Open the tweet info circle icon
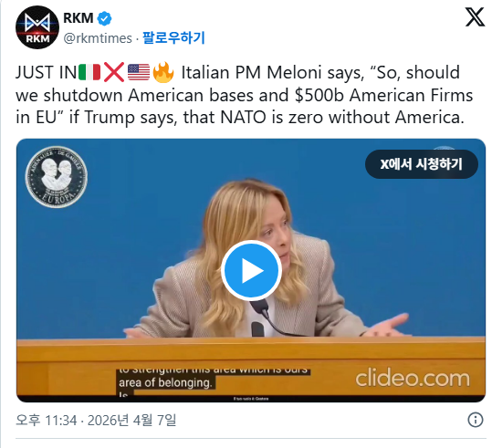 click(x=476, y=420)
